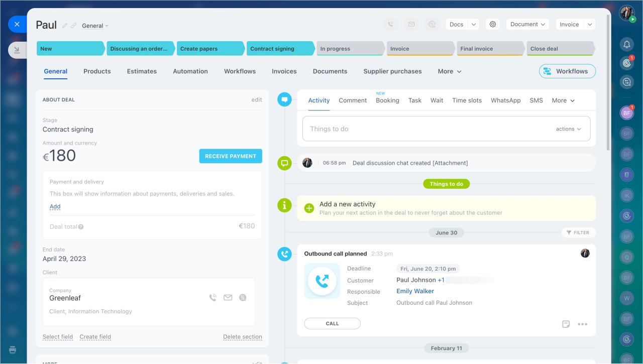Click the email icon in Greenleaf card

click(228, 298)
